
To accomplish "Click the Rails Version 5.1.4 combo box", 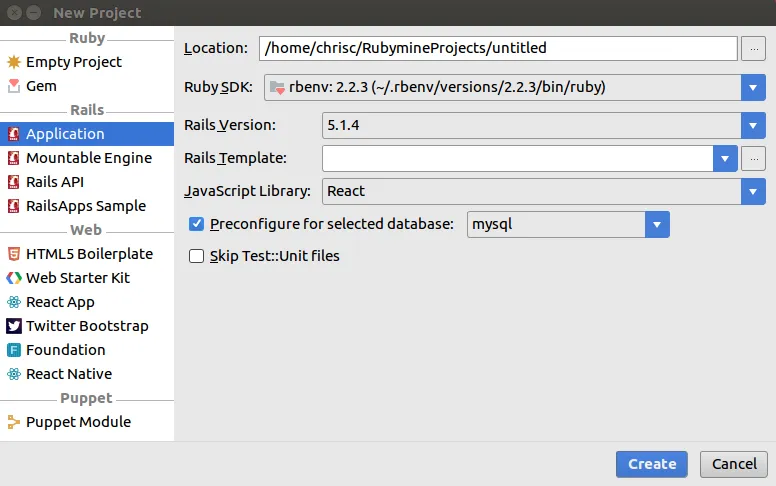I will (543, 126).
